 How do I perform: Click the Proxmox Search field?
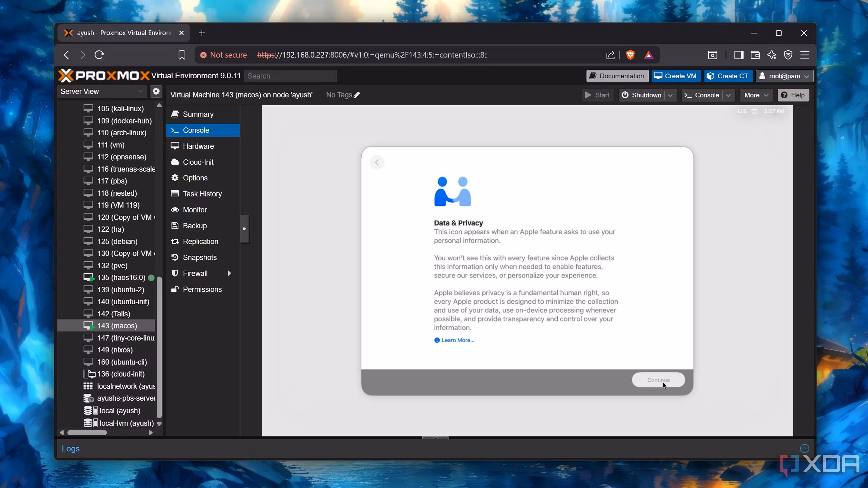pos(290,76)
